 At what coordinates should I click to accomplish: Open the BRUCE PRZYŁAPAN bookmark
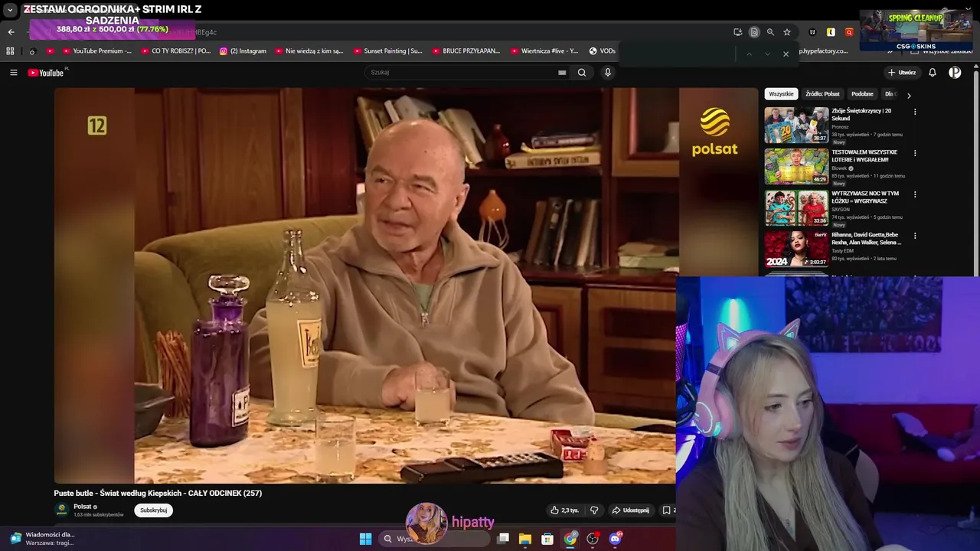[465, 51]
